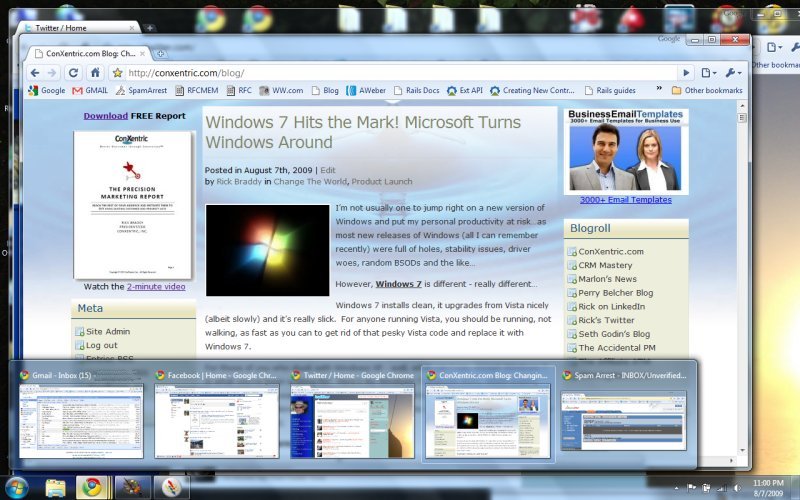Open Site Admin under Meta

coord(108,332)
